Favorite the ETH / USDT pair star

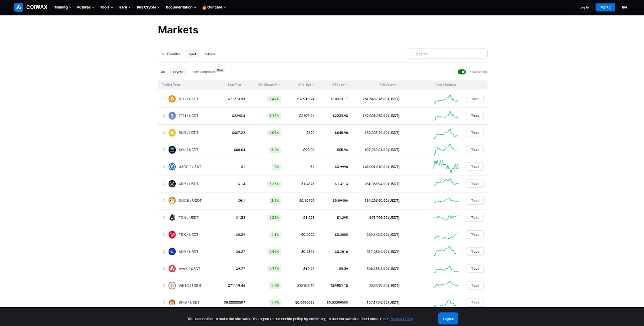point(164,116)
